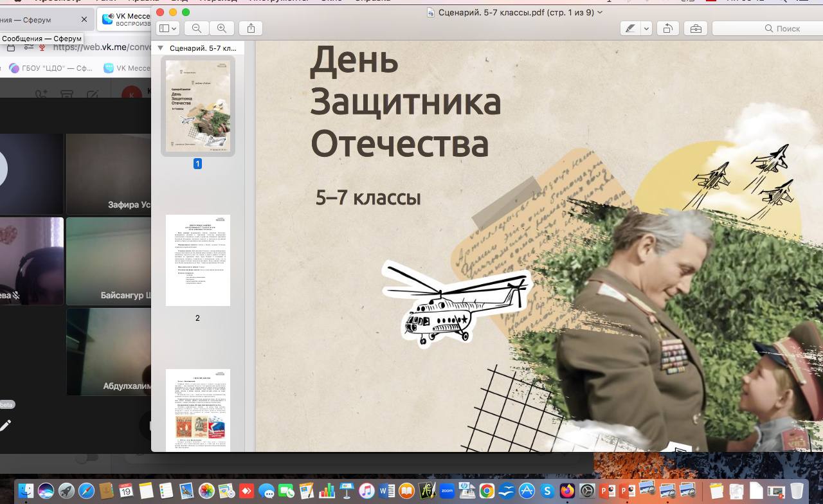Click the Rotate page toolbar button

pos(668,28)
